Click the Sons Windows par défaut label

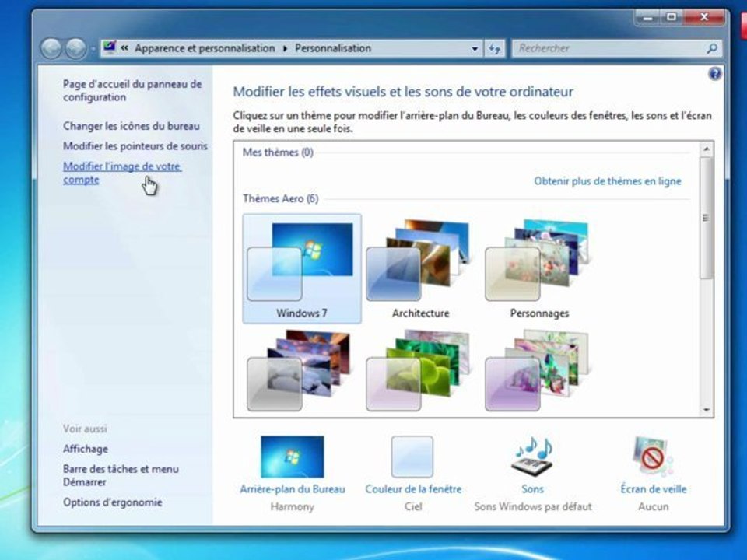point(532,506)
